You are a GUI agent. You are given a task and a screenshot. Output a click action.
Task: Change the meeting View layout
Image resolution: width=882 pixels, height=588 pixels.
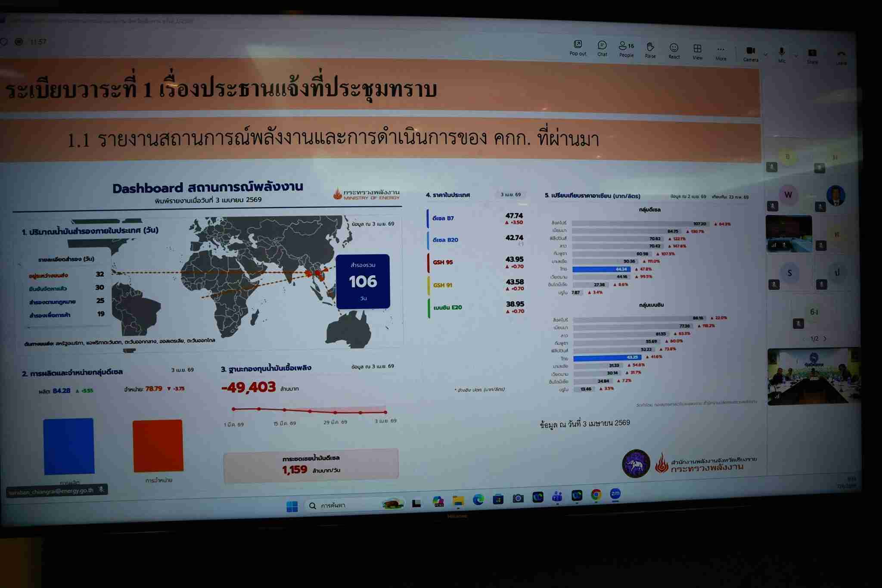697,52
